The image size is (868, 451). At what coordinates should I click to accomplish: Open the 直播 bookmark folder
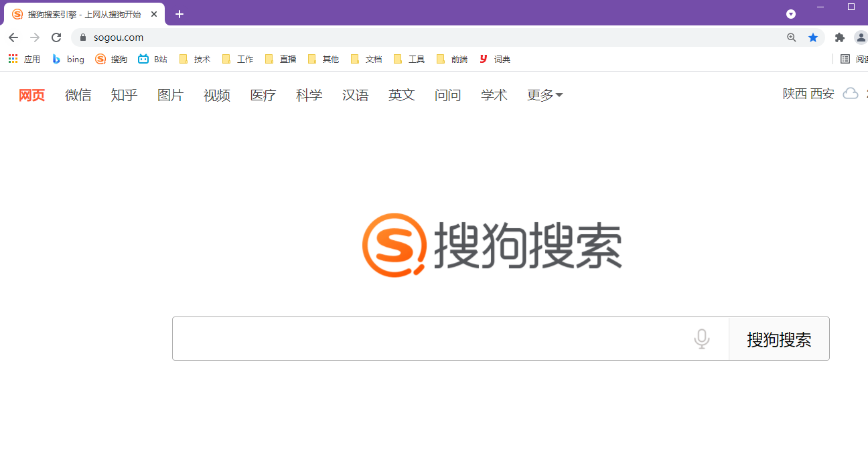[281, 59]
